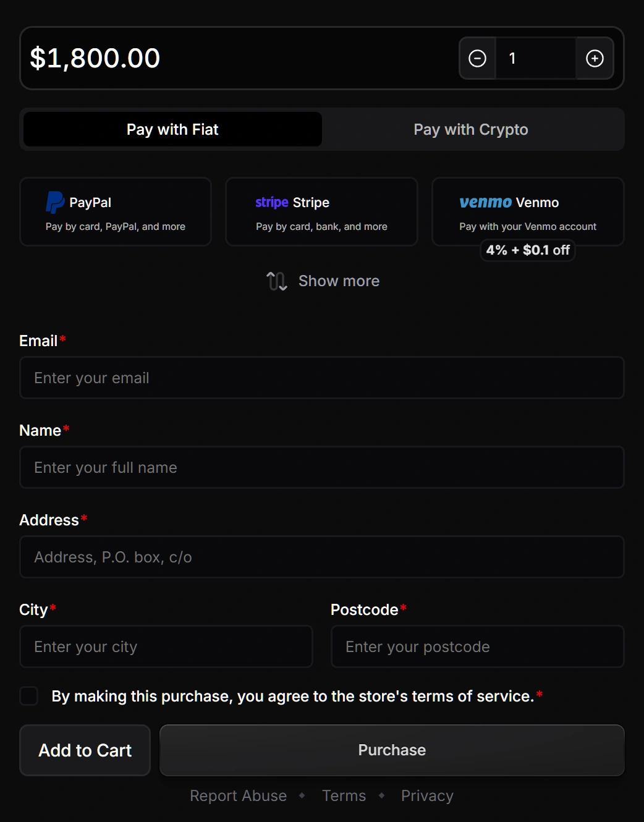Open the Privacy link
This screenshot has width=644, height=822.
(427, 796)
